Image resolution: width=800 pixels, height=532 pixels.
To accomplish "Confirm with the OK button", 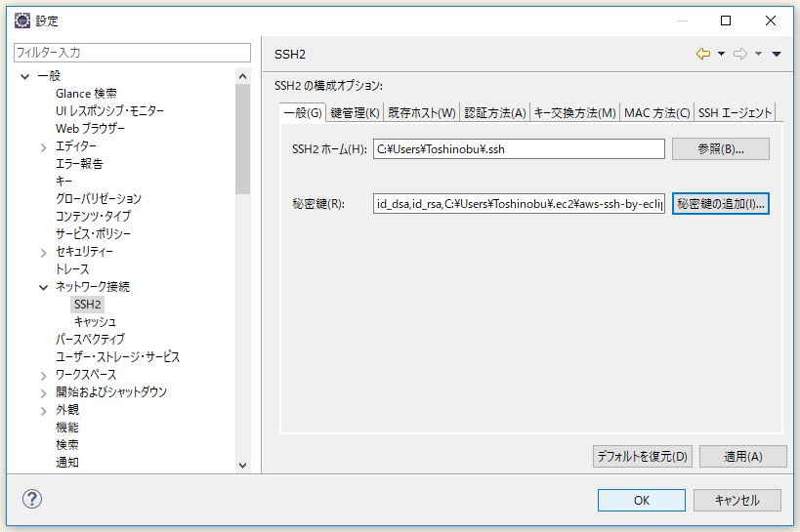I will pos(642,501).
